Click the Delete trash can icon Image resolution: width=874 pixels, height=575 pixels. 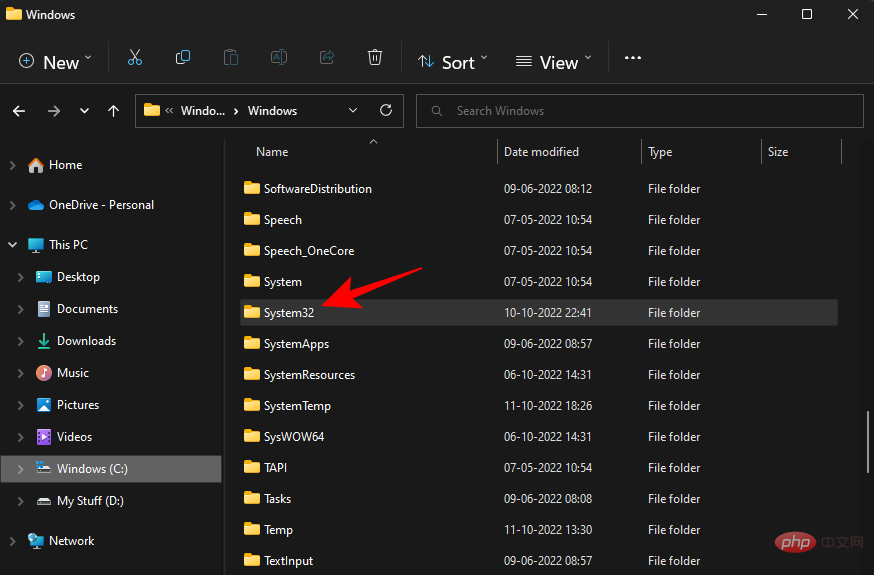[375, 57]
